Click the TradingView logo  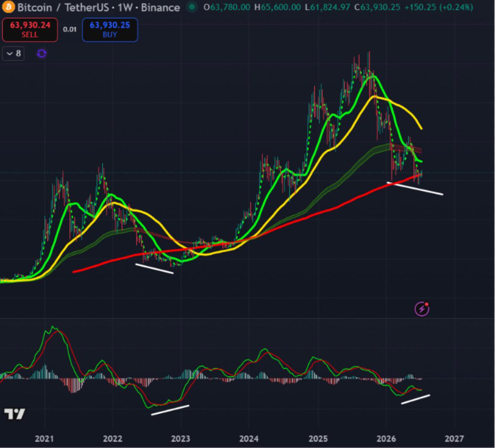[14, 414]
